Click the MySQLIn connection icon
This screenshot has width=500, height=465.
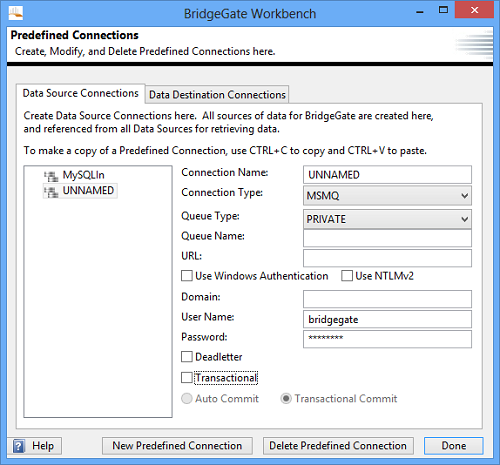pos(51,176)
